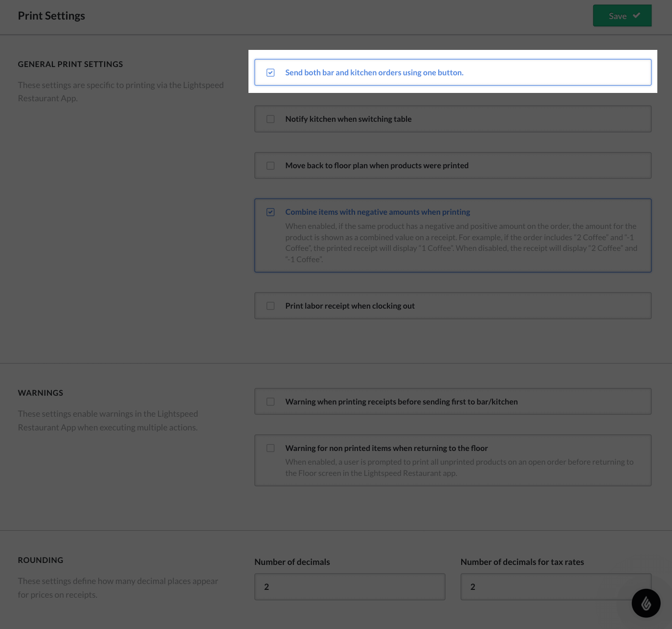This screenshot has width=672, height=629.
Task: Click the ROUNDING section heading
Action: pos(41,560)
